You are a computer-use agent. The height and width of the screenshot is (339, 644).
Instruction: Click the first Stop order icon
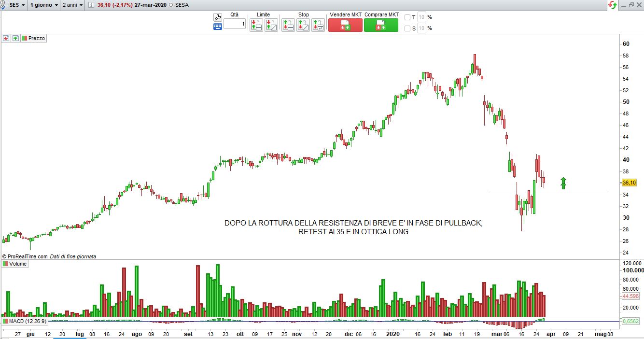point(288,25)
